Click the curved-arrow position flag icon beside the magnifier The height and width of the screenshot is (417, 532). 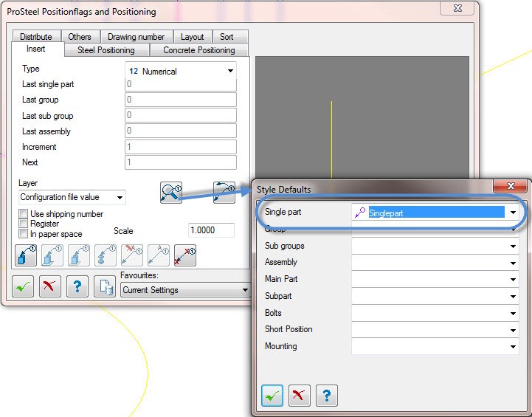point(224,193)
